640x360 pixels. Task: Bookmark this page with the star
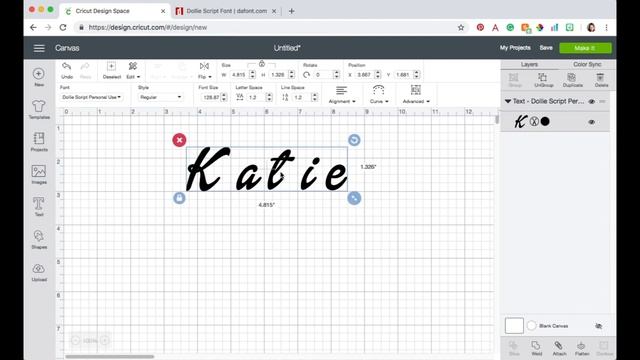461,27
